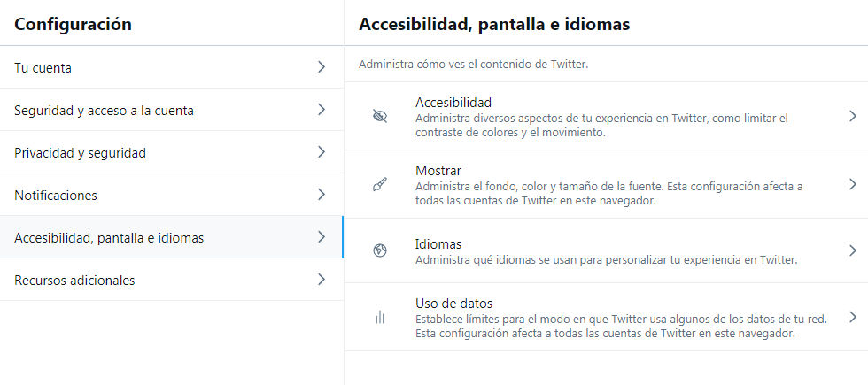Click the crossed-out eye Accesibilidad icon

(x=380, y=116)
